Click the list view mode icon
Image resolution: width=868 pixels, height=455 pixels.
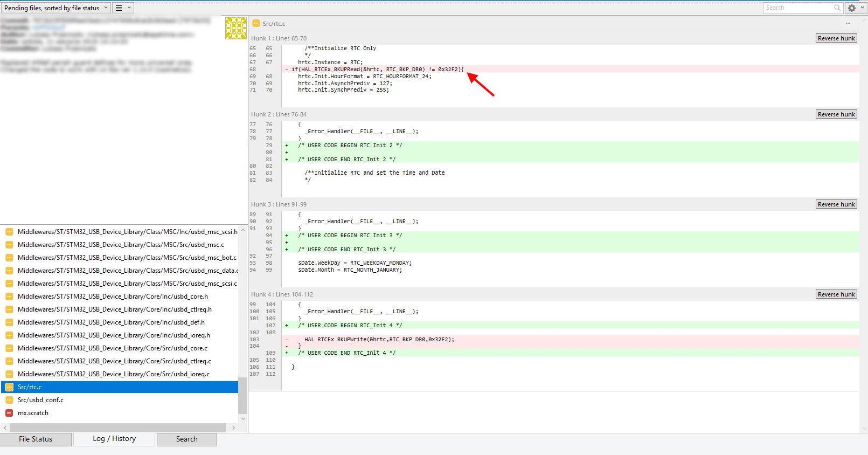119,8
